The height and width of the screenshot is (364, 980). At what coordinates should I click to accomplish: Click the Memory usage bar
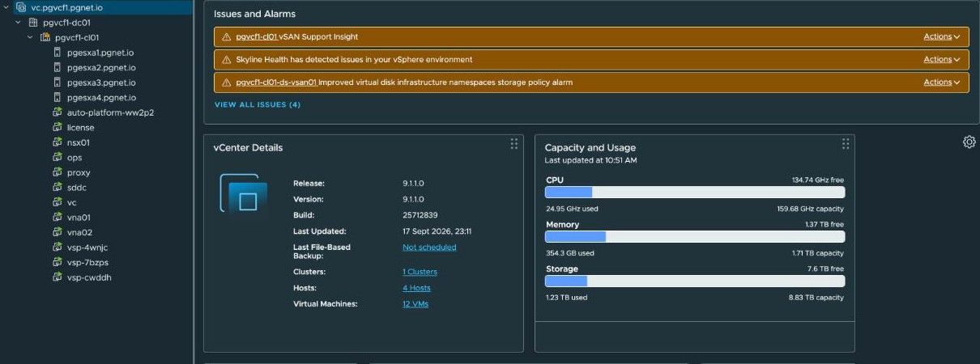695,237
